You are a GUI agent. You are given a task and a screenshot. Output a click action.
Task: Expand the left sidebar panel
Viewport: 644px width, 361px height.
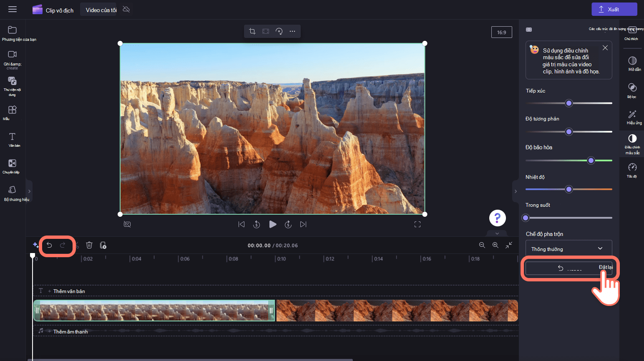pyautogui.click(x=29, y=191)
